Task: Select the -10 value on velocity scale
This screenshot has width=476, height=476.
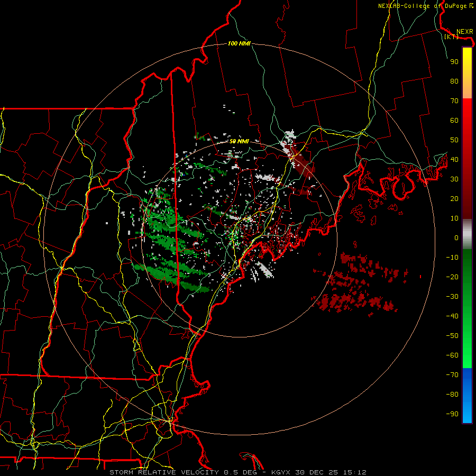Action: click(x=452, y=258)
